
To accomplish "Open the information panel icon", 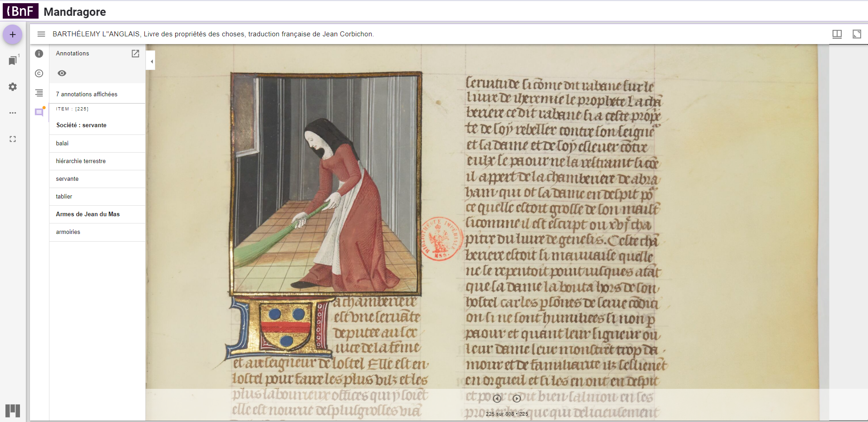I will (39, 54).
